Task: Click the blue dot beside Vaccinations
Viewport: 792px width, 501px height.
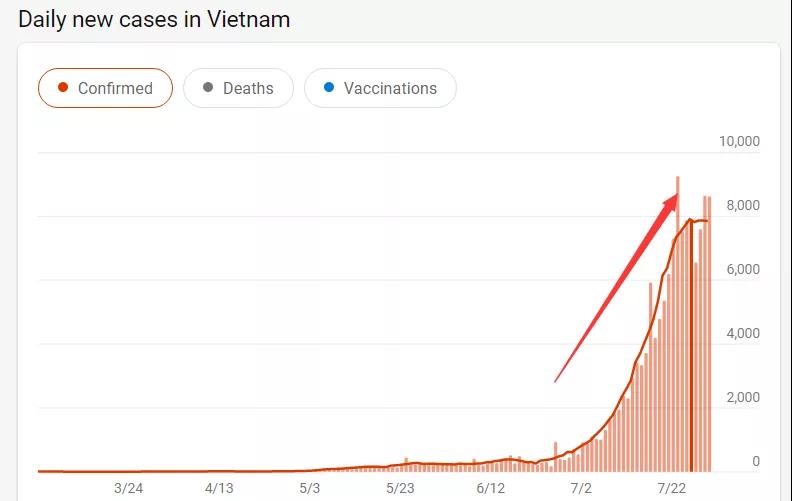Action: 329,87
